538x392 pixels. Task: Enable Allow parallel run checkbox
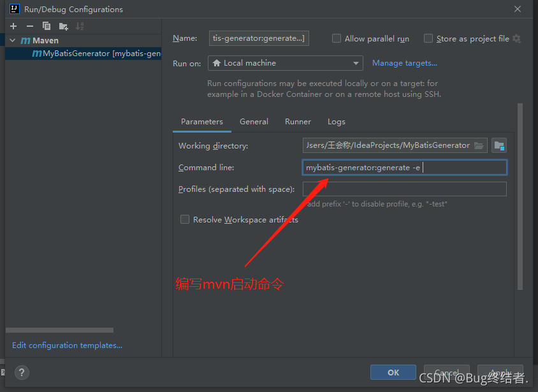click(x=337, y=38)
